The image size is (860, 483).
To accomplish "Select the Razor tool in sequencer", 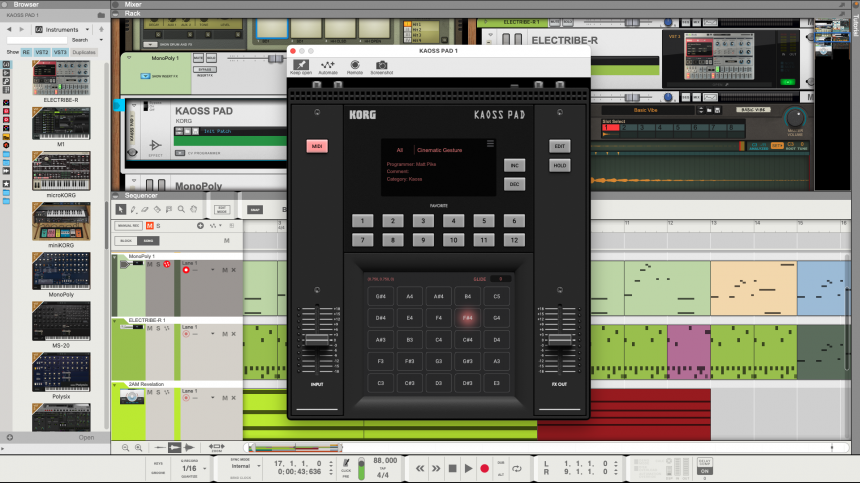I will click(x=157, y=209).
